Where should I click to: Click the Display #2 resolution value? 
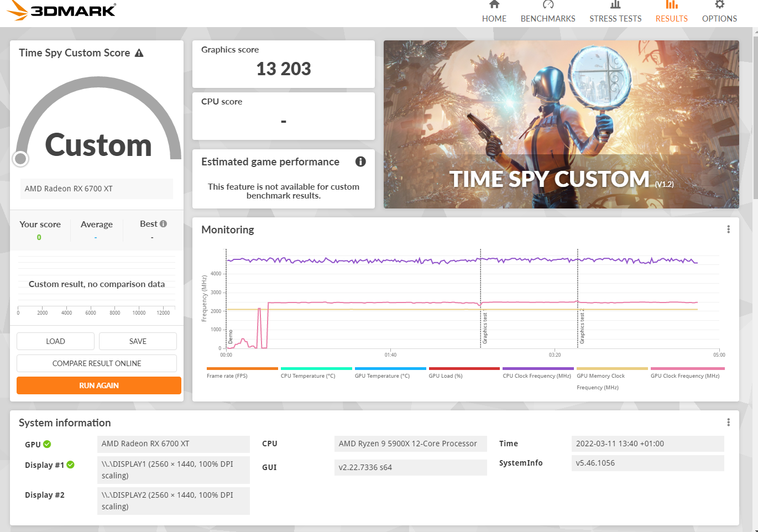coord(174,500)
